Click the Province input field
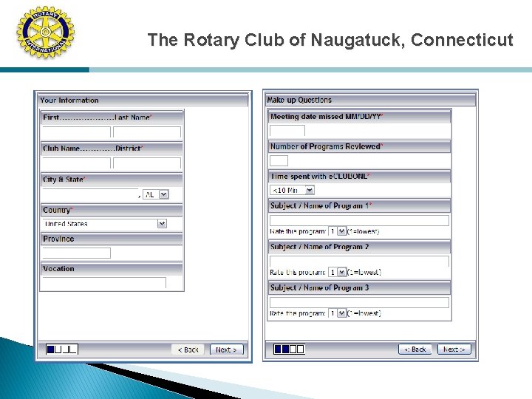Screen dimensions: 532x399 pyautogui.click(x=76, y=253)
